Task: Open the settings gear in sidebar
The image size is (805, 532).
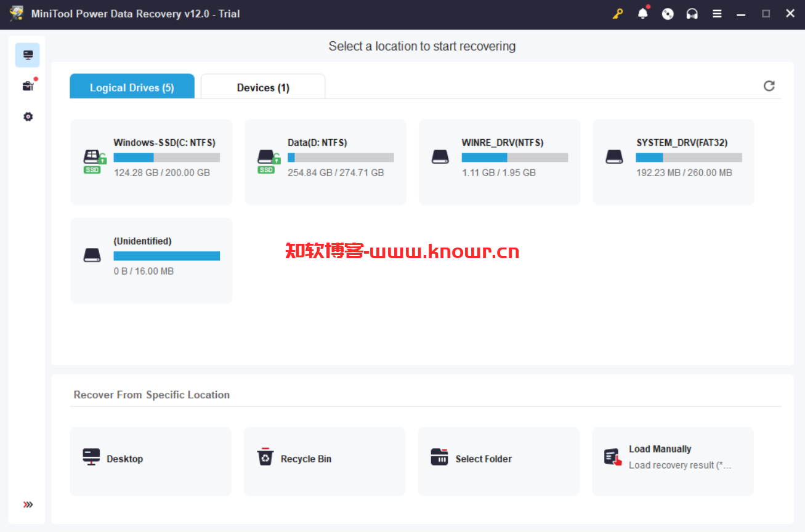Action: (28, 116)
